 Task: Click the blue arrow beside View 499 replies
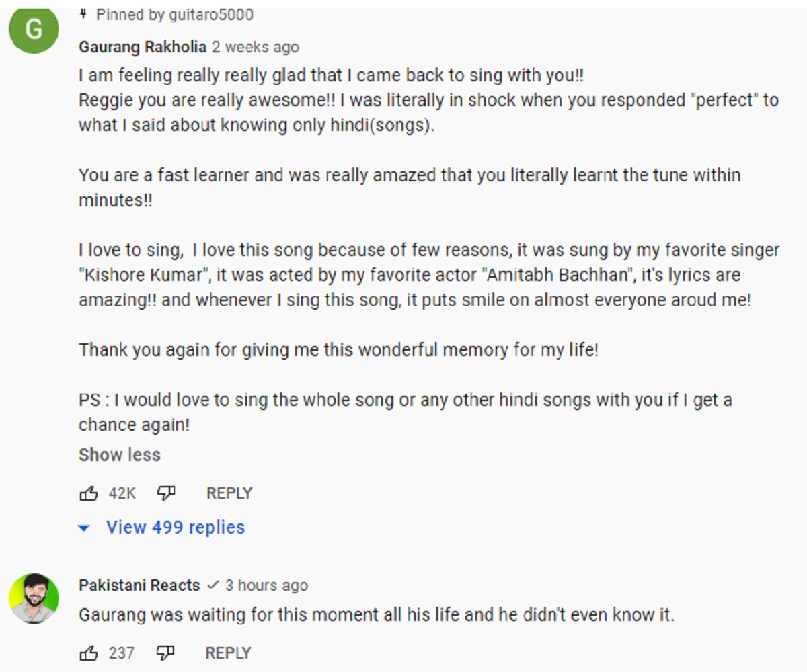[x=84, y=528]
